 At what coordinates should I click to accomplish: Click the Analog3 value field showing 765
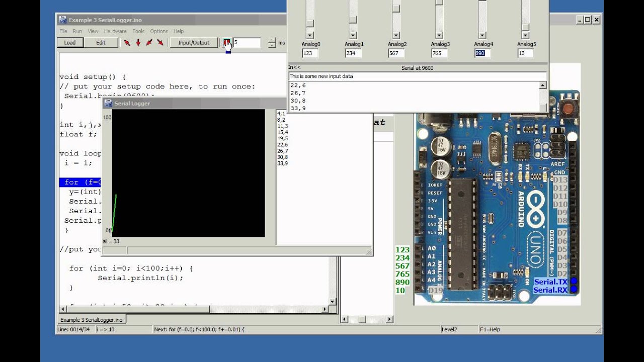[x=439, y=53]
